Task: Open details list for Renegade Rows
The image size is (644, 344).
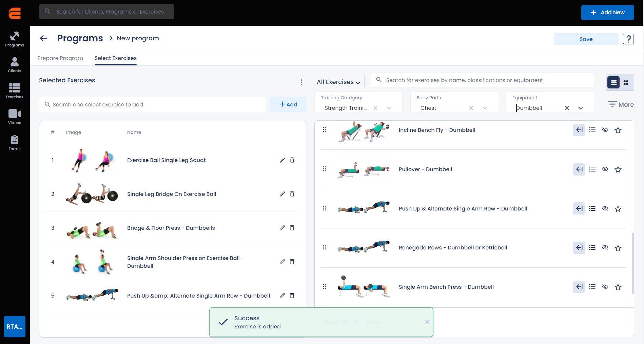Action: coord(592,248)
